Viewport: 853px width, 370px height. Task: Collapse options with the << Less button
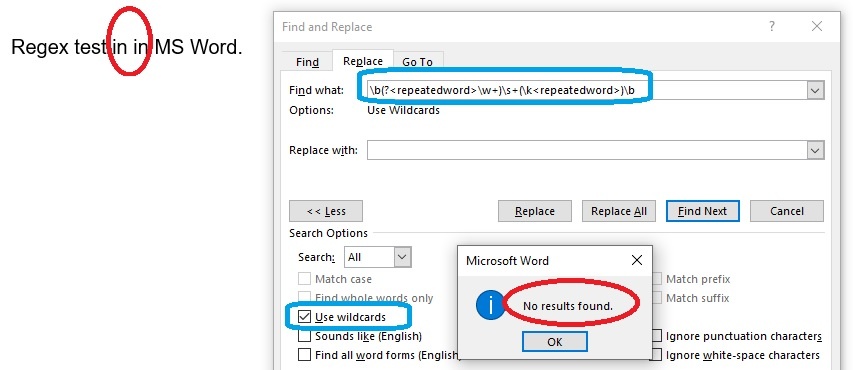click(326, 211)
